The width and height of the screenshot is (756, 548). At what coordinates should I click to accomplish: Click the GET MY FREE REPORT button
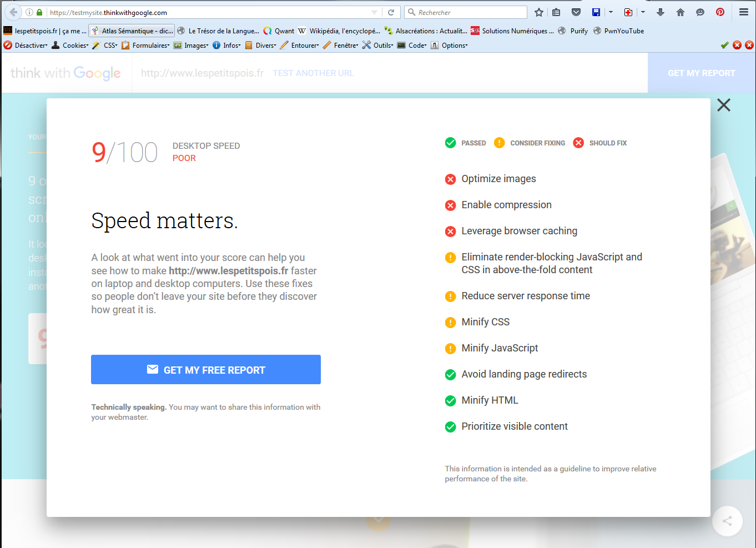[x=206, y=370]
